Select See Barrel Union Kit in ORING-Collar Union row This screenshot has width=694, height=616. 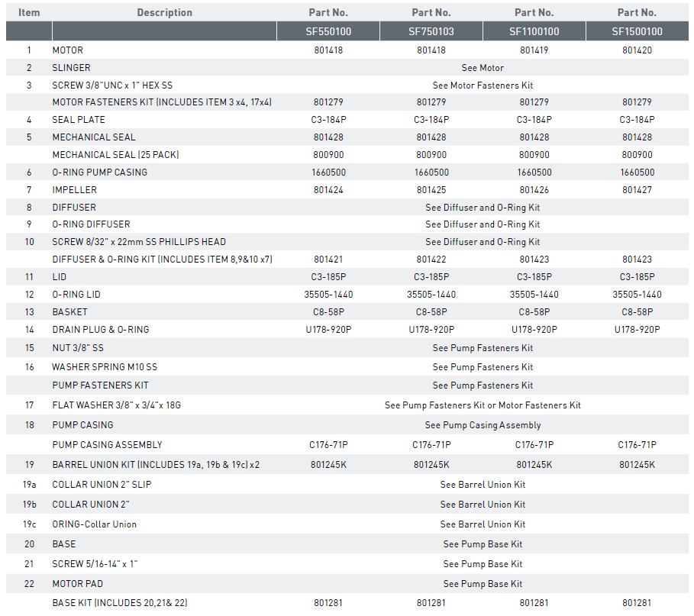tap(483, 524)
